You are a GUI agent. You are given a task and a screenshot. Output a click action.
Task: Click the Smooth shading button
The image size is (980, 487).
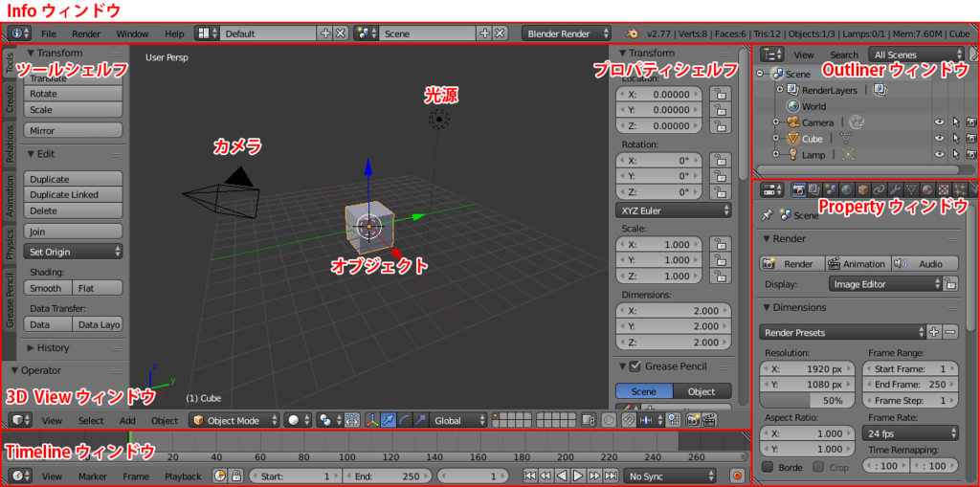coord(48,288)
